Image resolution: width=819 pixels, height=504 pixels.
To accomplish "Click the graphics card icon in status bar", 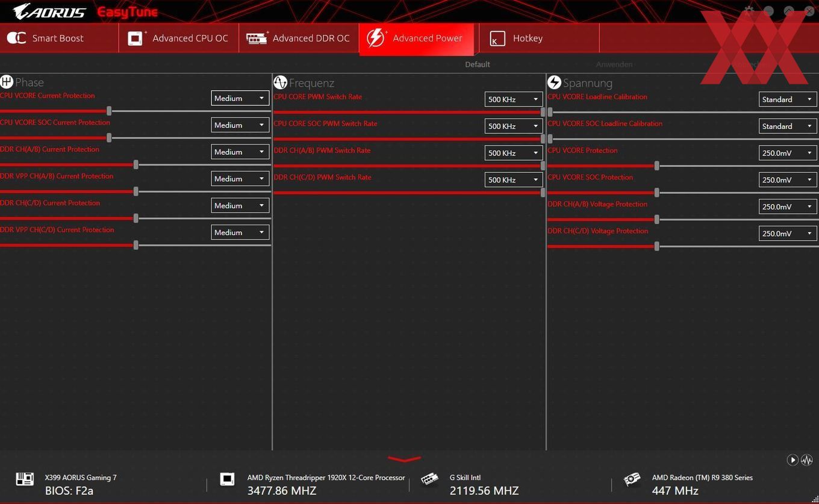I will click(632, 479).
